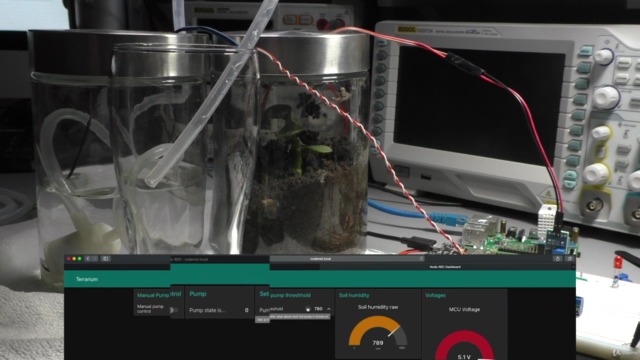
Task: Click the Pump group heading
Action: tap(198, 293)
